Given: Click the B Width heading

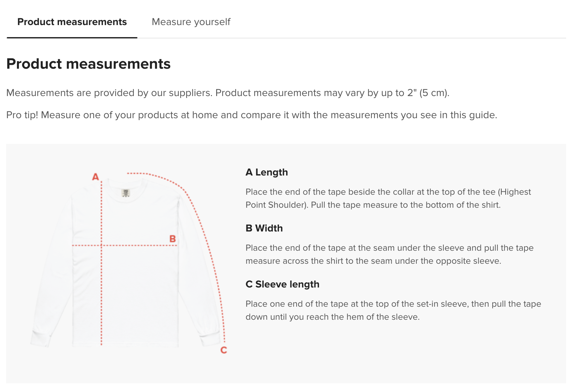Looking at the screenshot, I should [x=264, y=228].
